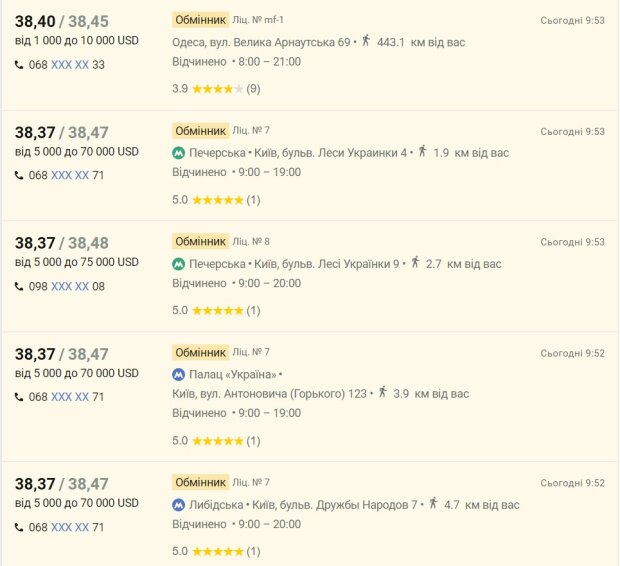Click the walking icon next to 3.9 км
620x566 pixels.
click(x=382, y=393)
